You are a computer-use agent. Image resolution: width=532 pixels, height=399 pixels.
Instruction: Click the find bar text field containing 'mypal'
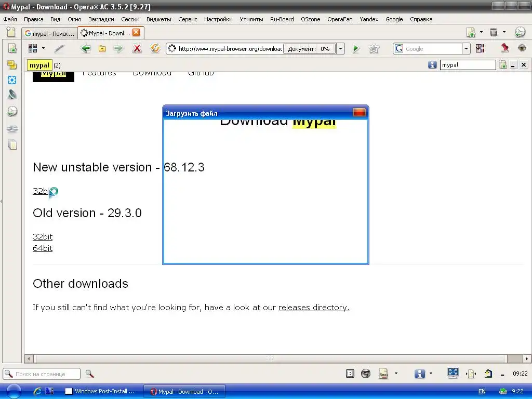pyautogui.click(x=468, y=65)
